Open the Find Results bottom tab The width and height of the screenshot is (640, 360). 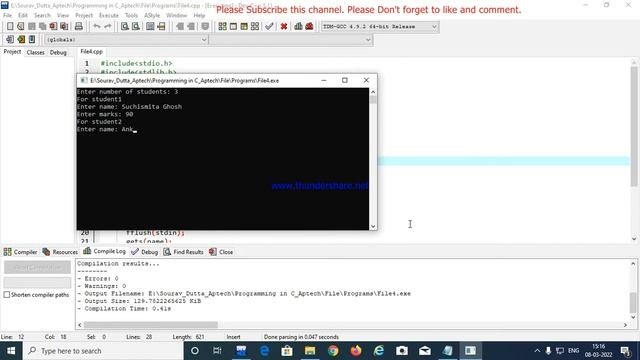(183, 252)
